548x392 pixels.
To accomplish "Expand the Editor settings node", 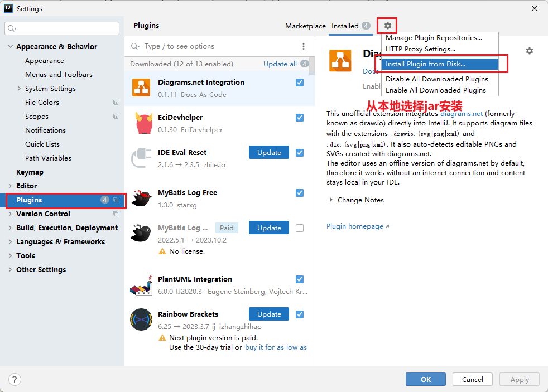I will click(x=10, y=186).
